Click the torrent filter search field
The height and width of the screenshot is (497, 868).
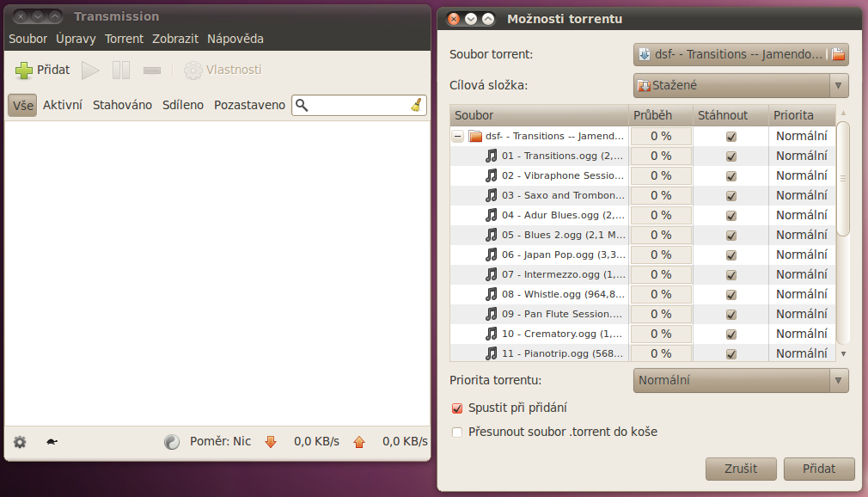(x=359, y=105)
